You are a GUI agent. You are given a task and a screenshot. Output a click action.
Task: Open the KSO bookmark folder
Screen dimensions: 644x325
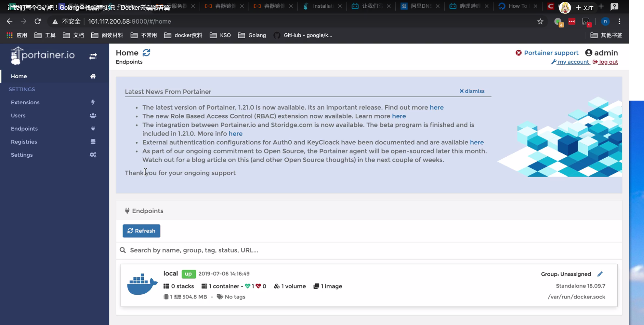click(x=220, y=35)
